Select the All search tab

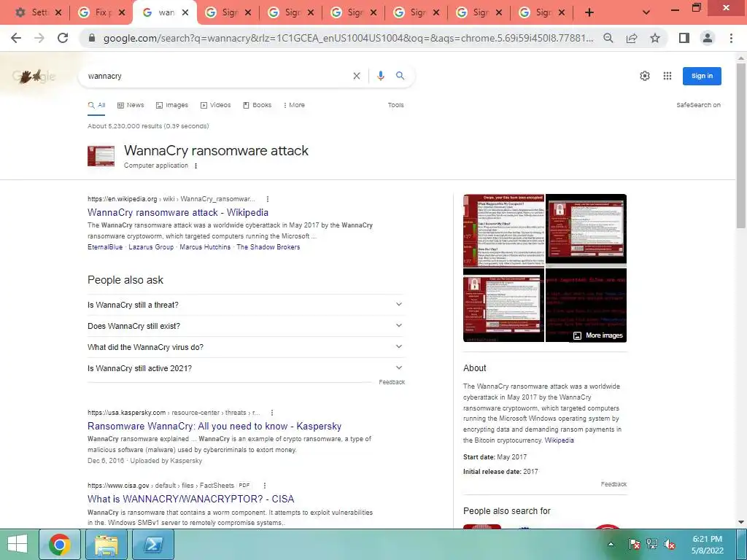pos(97,105)
